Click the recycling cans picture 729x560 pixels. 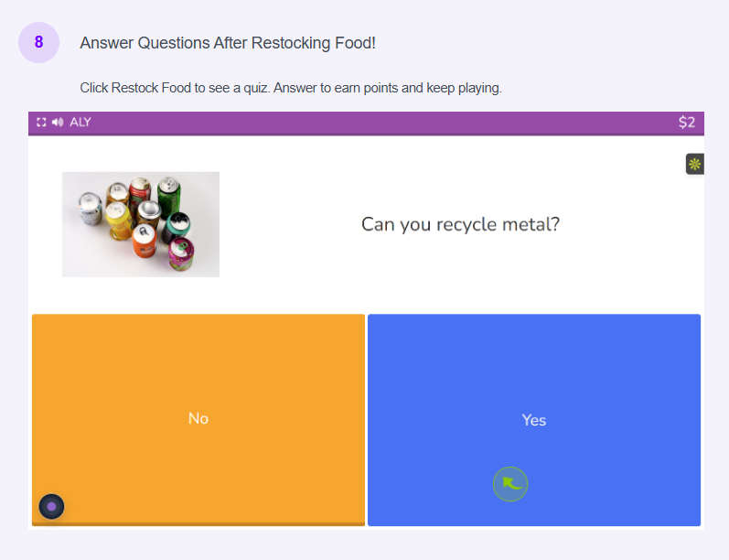point(141,224)
